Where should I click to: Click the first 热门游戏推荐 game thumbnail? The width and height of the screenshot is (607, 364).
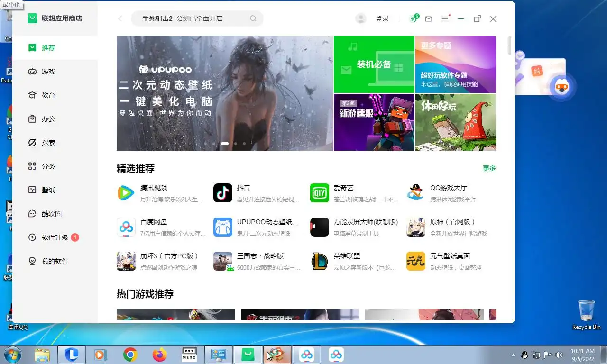pyautogui.click(x=176, y=316)
